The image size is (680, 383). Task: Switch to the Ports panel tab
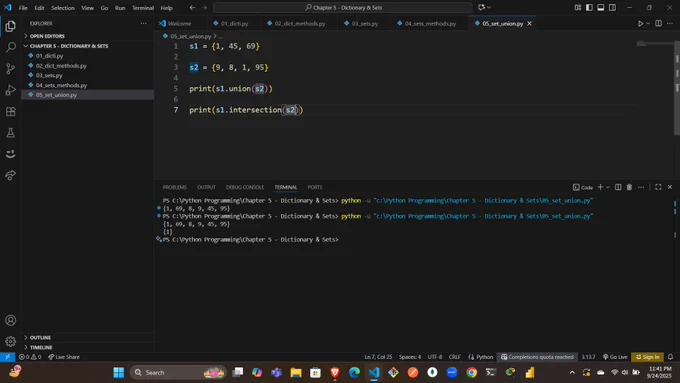point(315,187)
